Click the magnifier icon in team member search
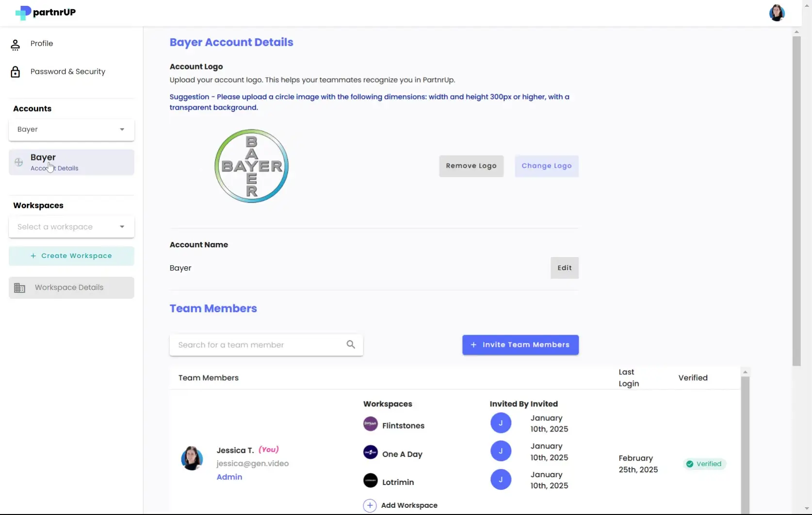This screenshot has height=515, width=812. pos(351,344)
